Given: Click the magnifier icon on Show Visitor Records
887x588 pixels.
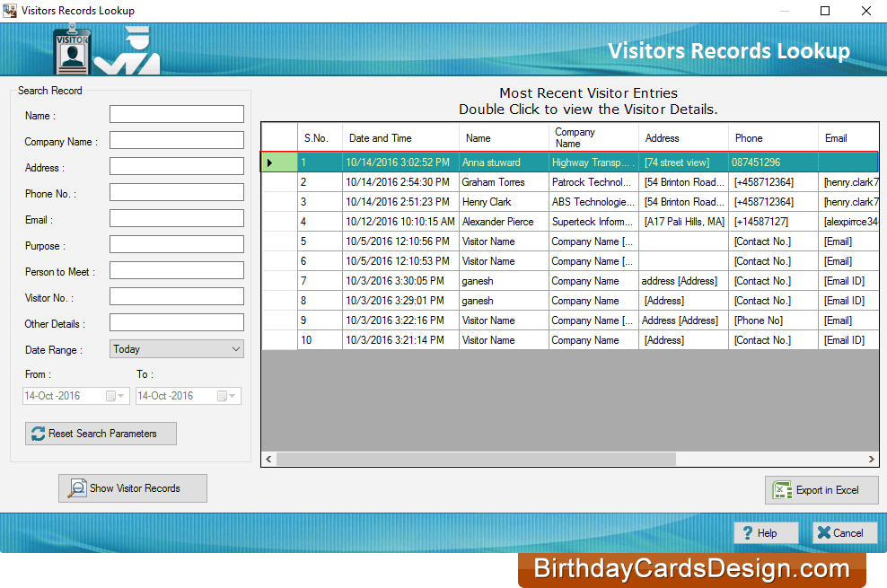Looking at the screenshot, I should pos(77,488).
